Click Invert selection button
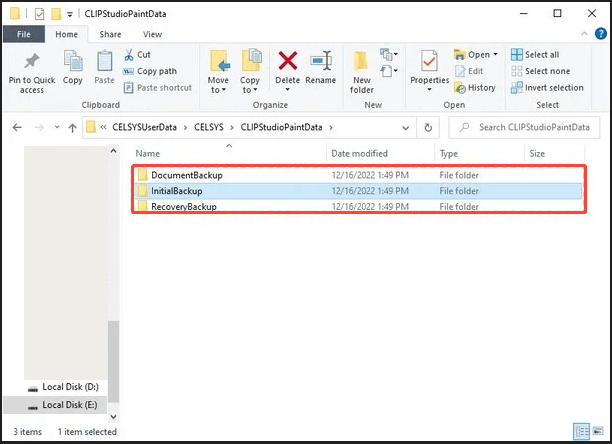This screenshot has width=612, height=444. 546,87
